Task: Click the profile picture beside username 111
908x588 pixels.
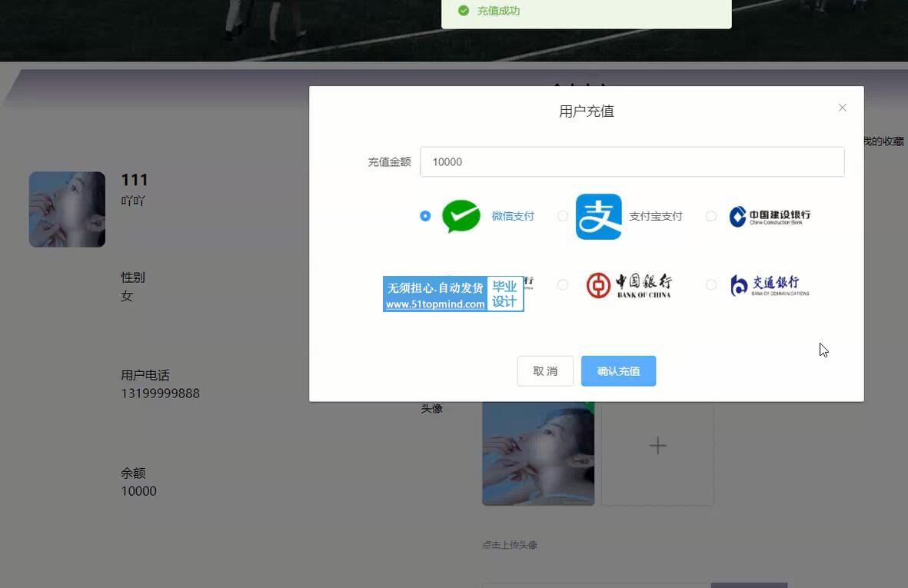Action: [x=67, y=209]
